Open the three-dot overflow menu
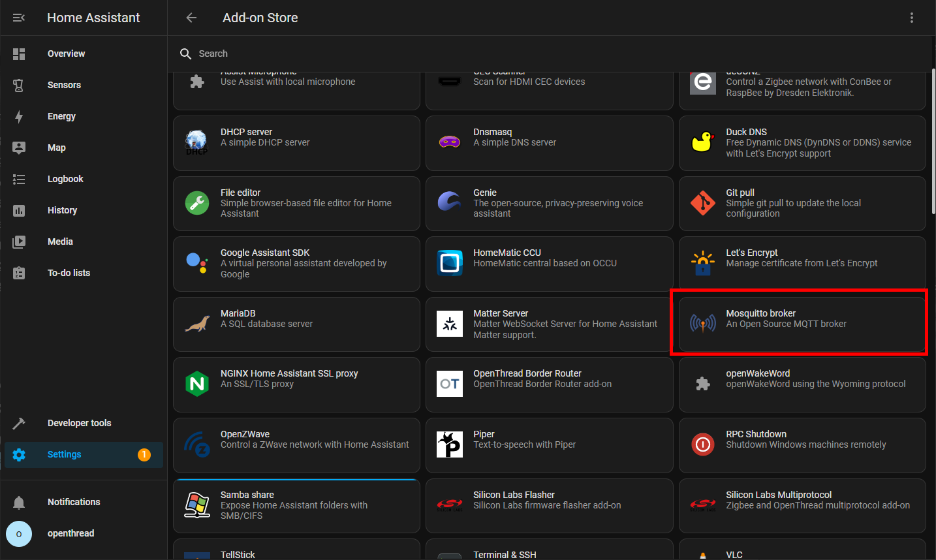The width and height of the screenshot is (936, 560). 911,18
